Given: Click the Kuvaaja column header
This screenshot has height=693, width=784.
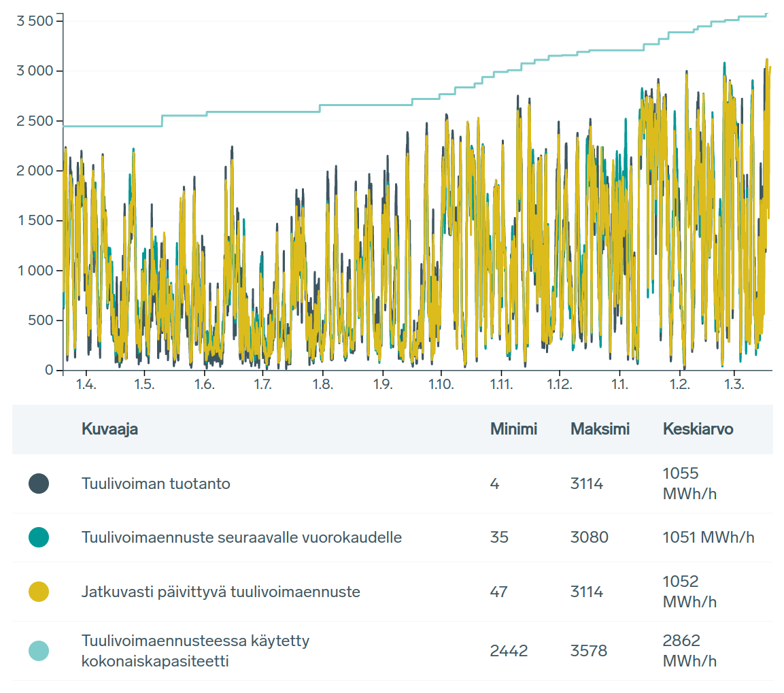Looking at the screenshot, I should (109, 429).
